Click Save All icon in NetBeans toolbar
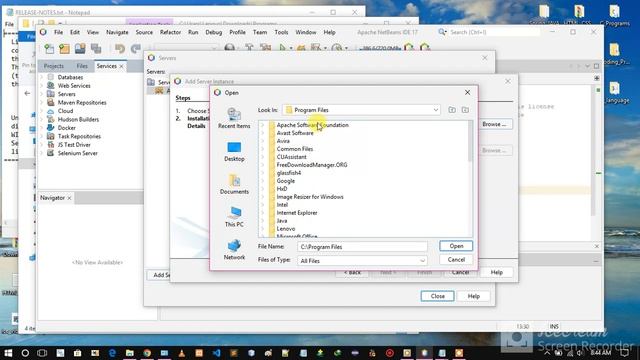 click(x=96, y=49)
